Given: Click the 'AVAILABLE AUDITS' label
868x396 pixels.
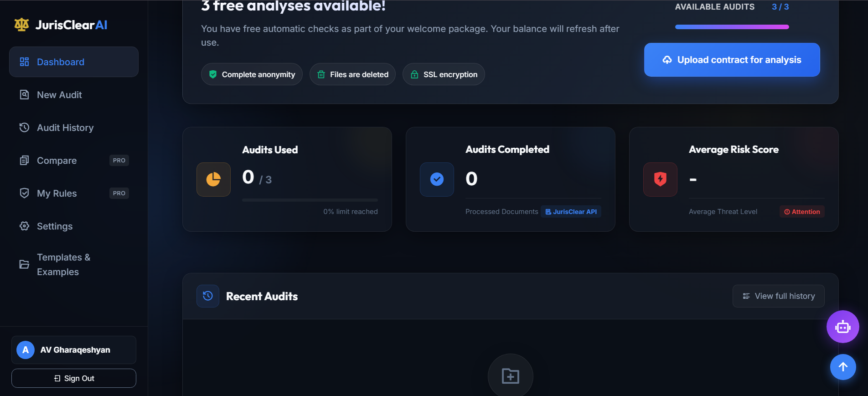Looking at the screenshot, I should pyautogui.click(x=714, y=7).
